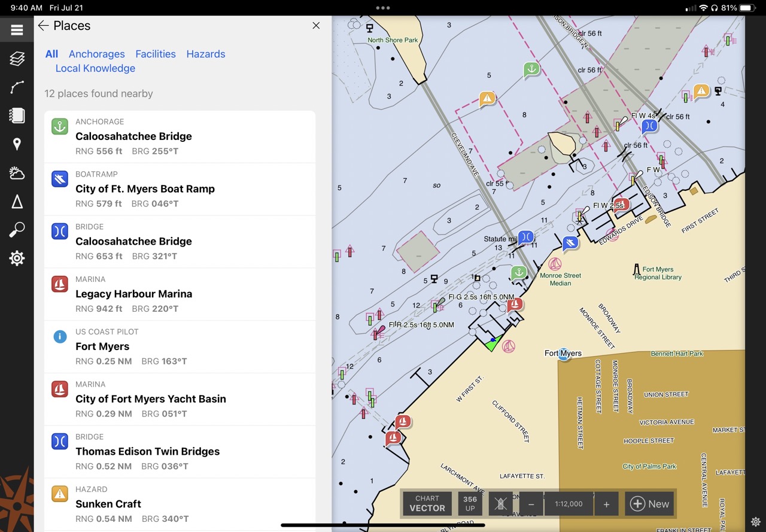Click the New button on map toolbar
This screenshot has height=532, width=766.
(650, 504)
